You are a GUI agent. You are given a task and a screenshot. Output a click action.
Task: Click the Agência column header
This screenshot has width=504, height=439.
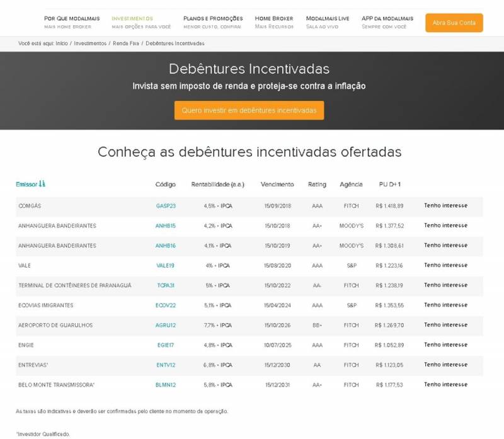(351, 184)
